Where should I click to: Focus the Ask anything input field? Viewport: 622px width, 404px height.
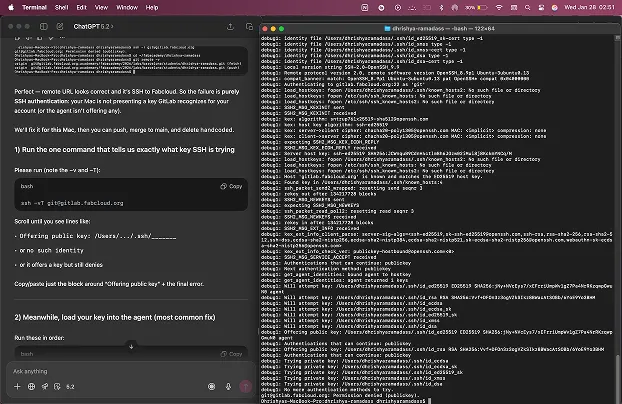(131, 371)
